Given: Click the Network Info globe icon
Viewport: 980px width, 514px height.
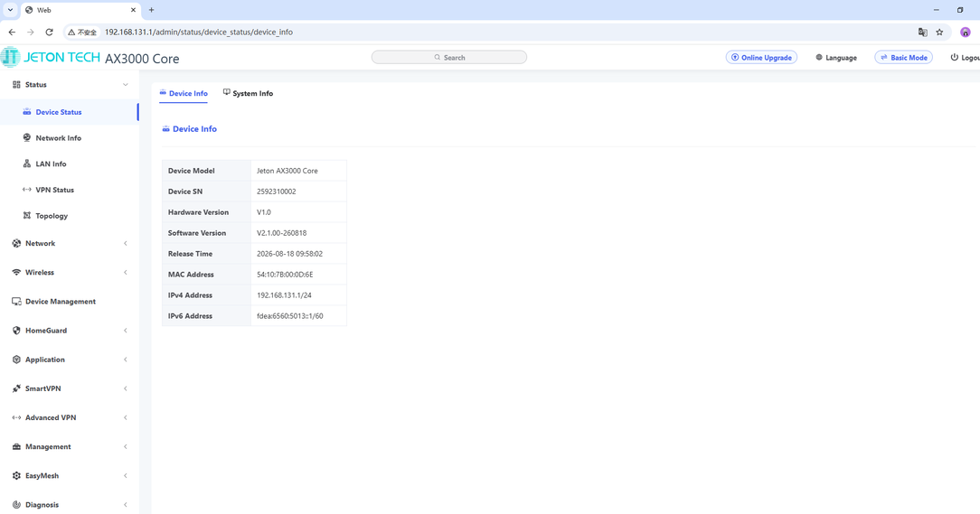Looking at the screenshot, I should (27, 137).
